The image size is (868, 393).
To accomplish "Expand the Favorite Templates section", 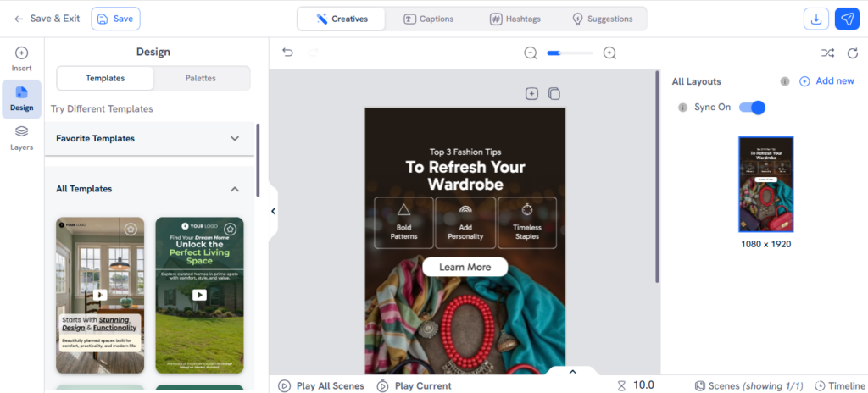I will 235,138.
